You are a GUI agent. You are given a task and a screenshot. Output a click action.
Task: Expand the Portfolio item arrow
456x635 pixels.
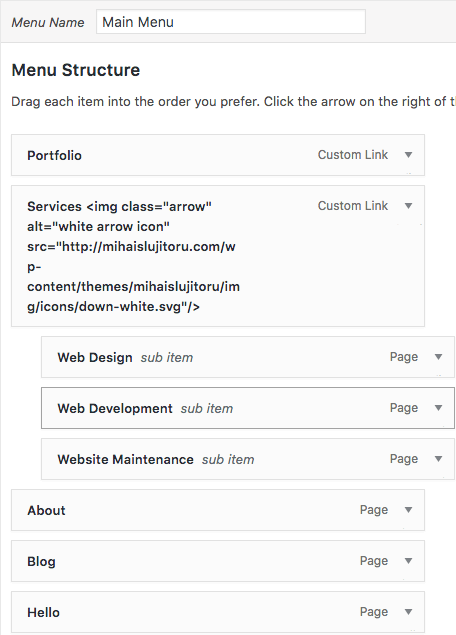click(x=408, y=155)
